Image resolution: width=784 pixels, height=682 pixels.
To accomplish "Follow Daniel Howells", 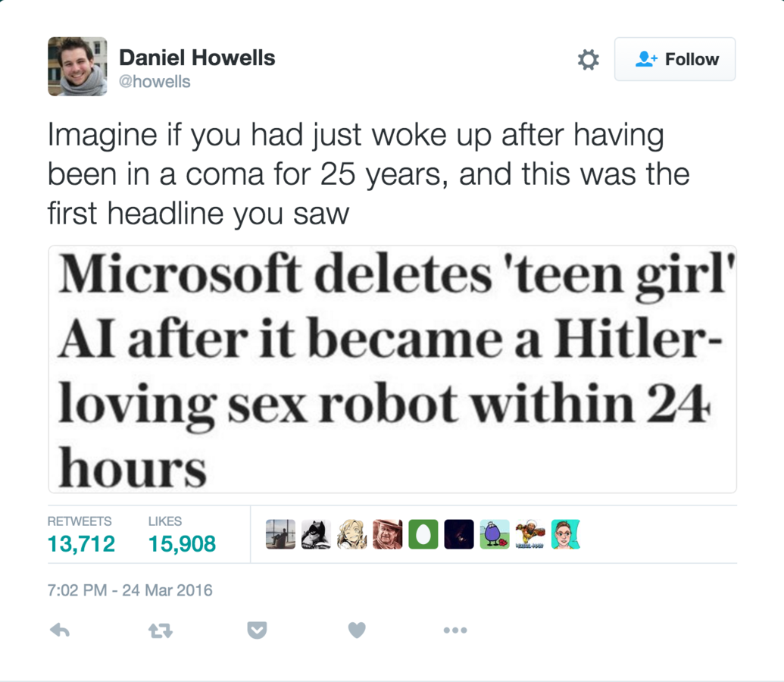I will tap(675, 59).
